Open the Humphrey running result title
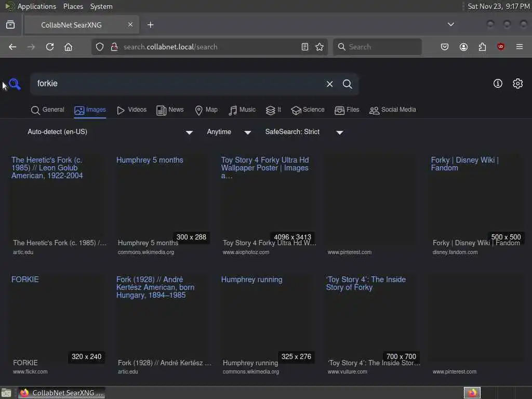Viewport: 532px width, 399px height. point(252,280)
